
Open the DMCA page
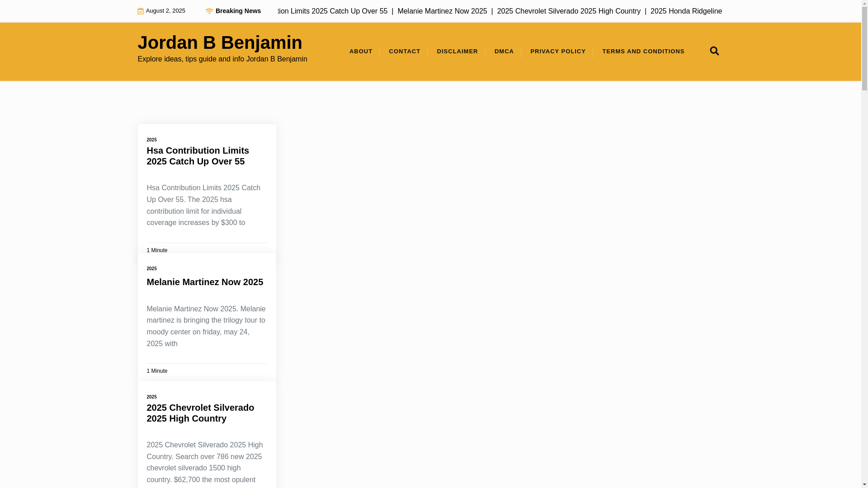504,52
